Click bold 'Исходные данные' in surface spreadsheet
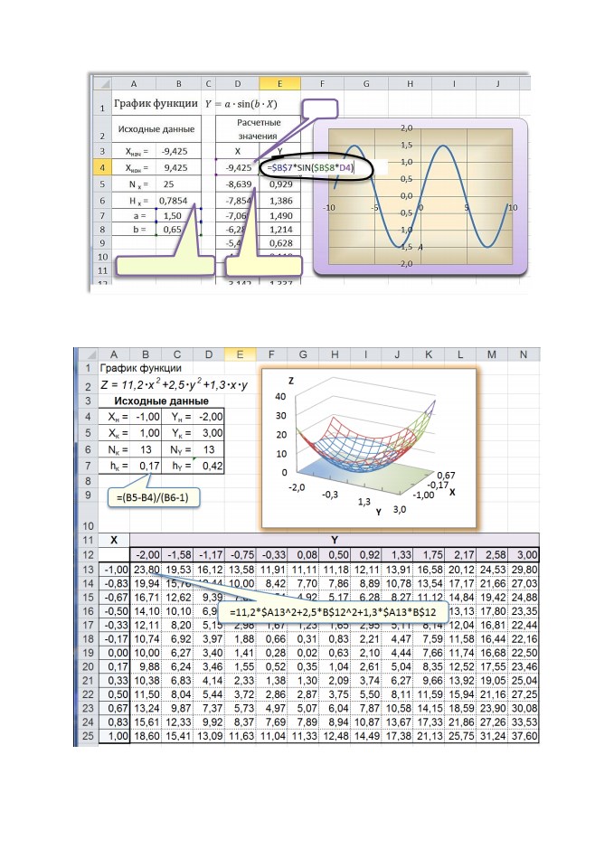The width and height of the screenshot is (614, 868). point(161,401)
